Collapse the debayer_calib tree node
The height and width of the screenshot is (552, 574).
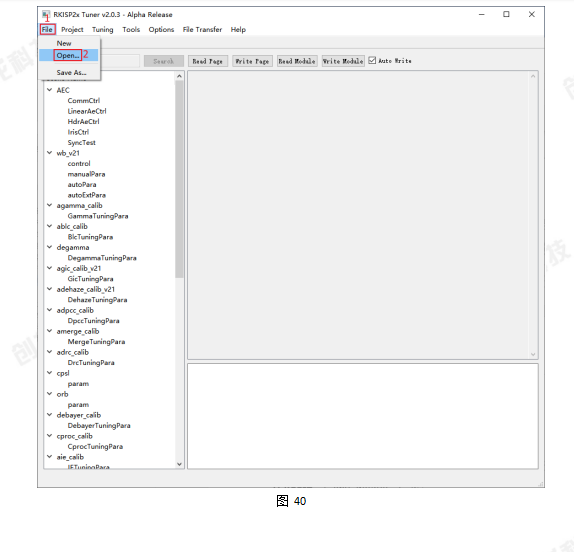(49, 415)
